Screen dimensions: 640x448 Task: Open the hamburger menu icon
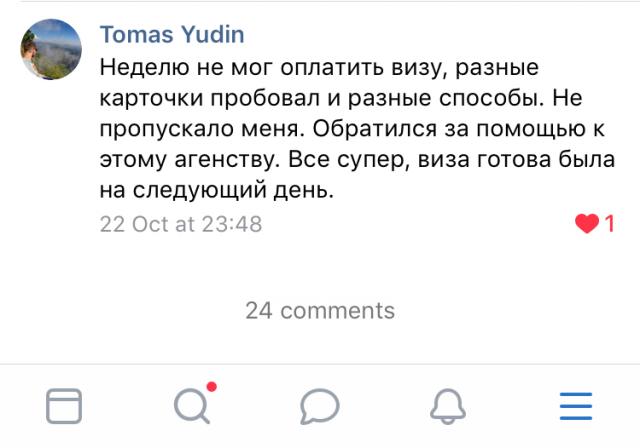[576, 406]
